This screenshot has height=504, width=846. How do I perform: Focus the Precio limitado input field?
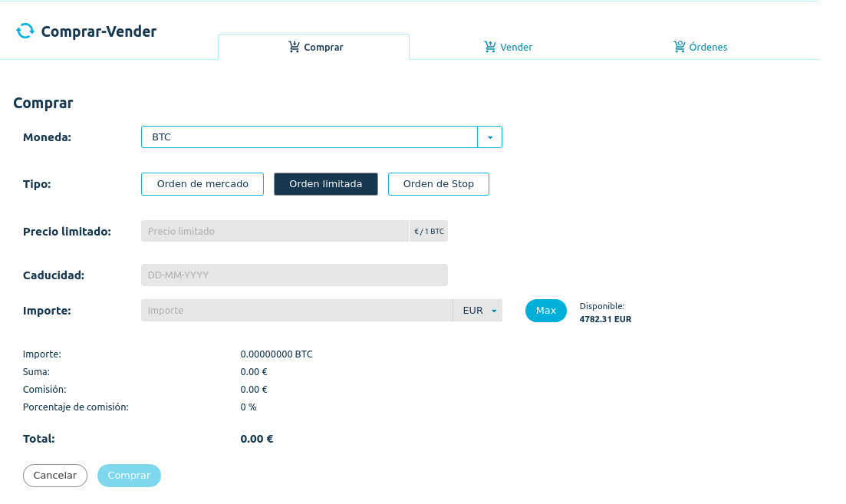275,231
